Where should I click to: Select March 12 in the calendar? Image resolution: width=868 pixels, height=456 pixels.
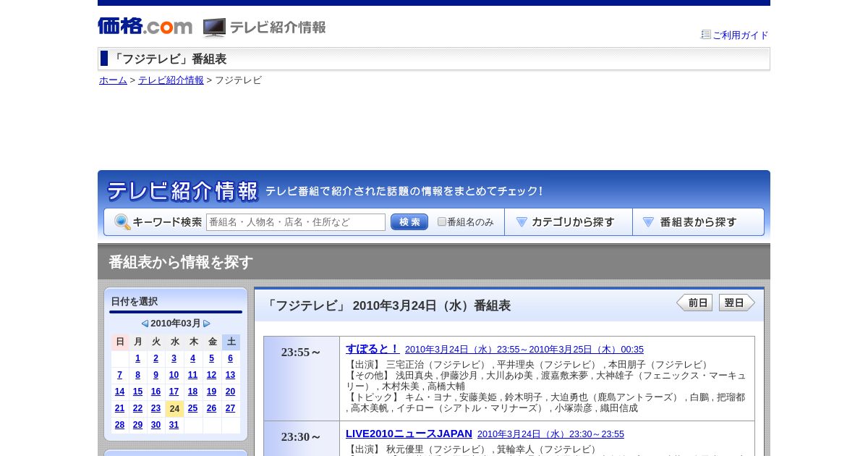point(211,375)
